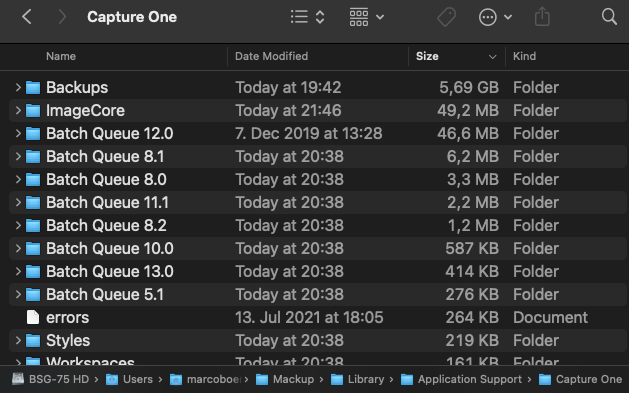Viewport: 629px width, 393px height.
Task: Open BSG-75 HD in the path bar
Action: (51, 379)
